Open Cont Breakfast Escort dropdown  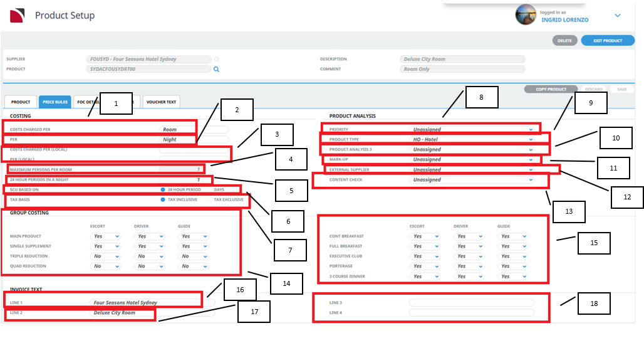point(425,236)
